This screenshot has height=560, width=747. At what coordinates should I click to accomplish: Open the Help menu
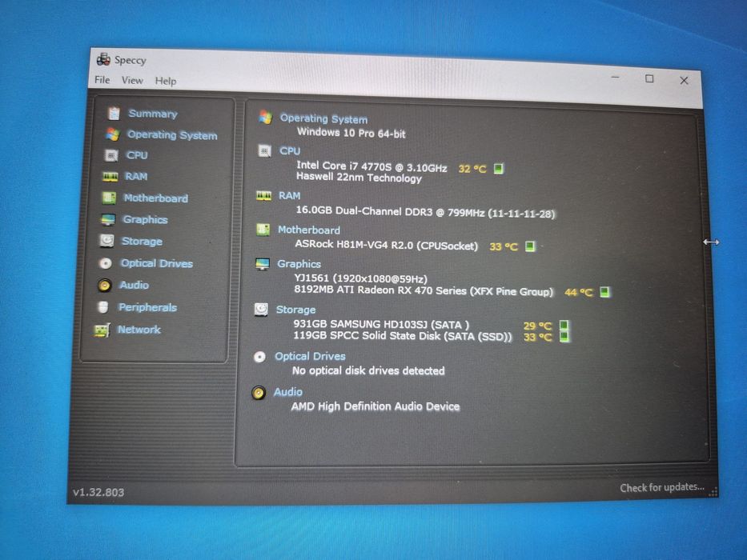(x=165, y=81)
